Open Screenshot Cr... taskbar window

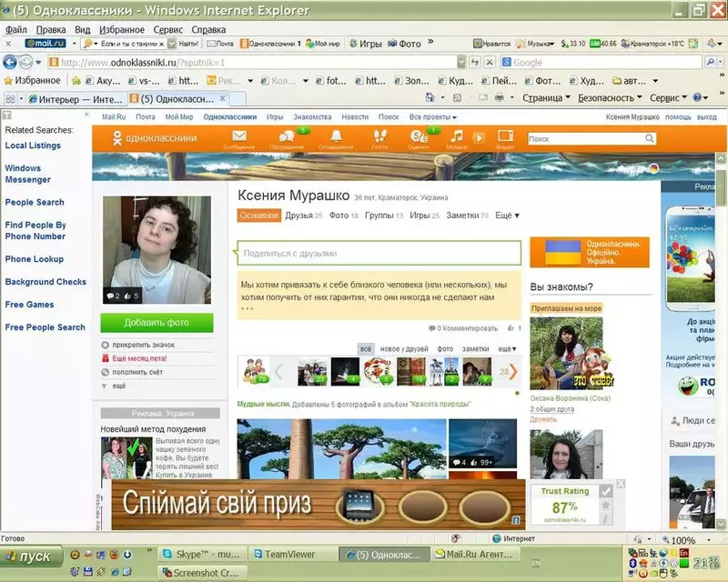[202, 573]
